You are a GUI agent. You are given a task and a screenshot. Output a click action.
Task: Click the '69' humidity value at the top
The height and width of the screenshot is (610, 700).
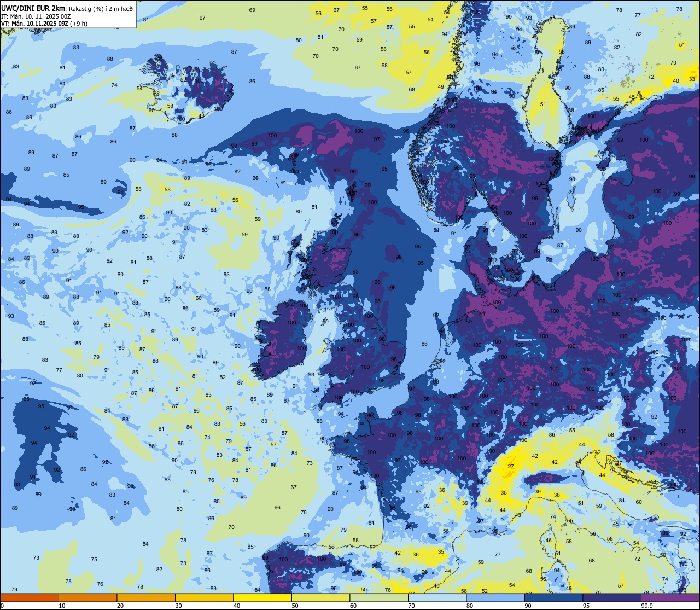252,10
